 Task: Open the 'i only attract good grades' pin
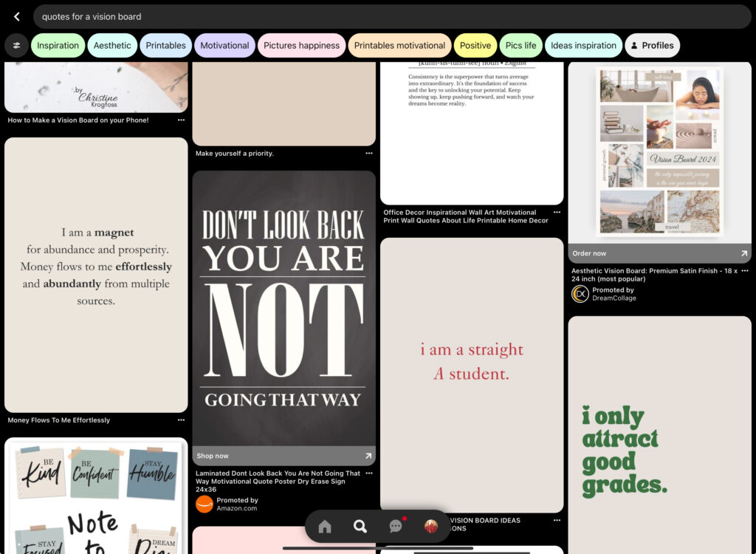click(x=659, y=435)
